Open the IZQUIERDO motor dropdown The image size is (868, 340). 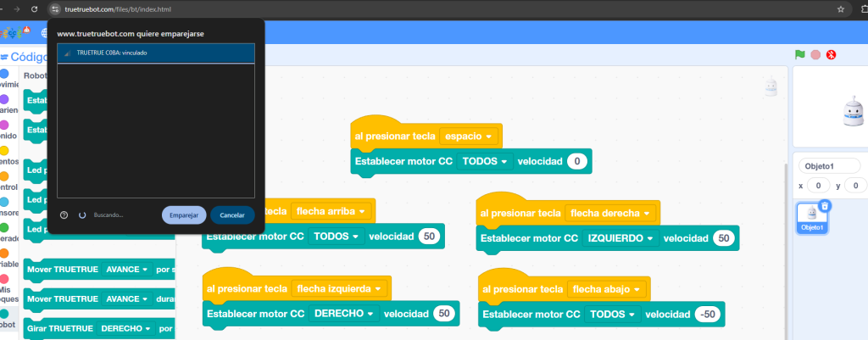620,238
